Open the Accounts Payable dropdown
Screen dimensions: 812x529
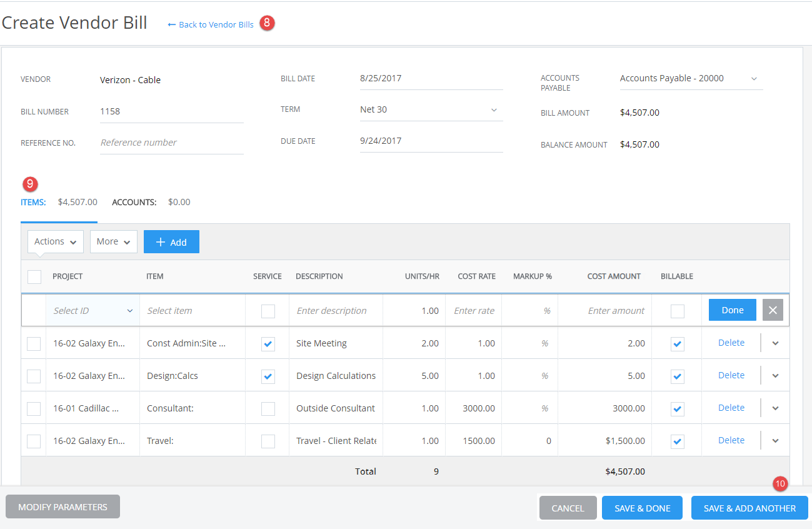point(691,78)
